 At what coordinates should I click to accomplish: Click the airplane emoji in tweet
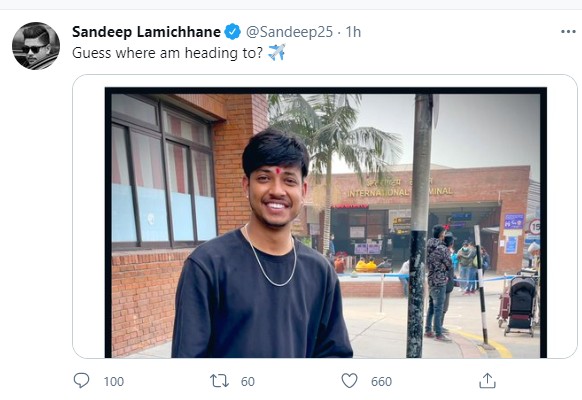click(277, 52)
